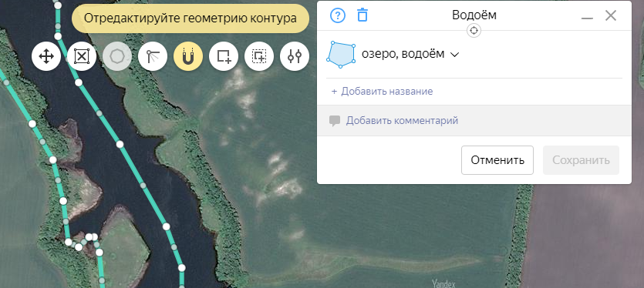Click the comment bubble icon
Image resolution: width=644 pixels, height=288 pixels.
coord(335,121)
